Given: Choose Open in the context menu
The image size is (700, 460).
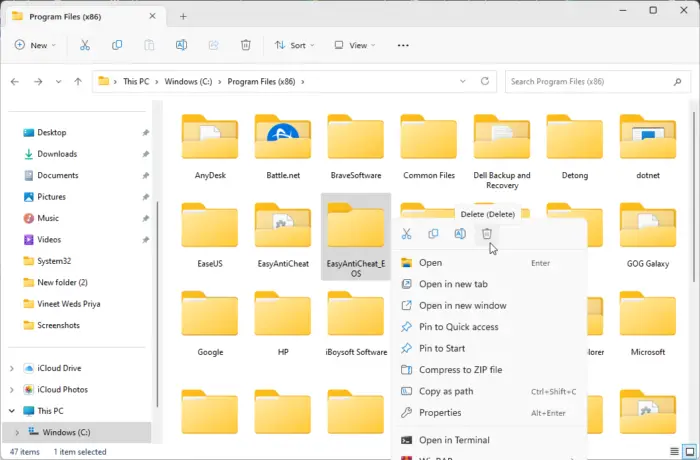Looking at the screenshot, I should pos(489,263).
